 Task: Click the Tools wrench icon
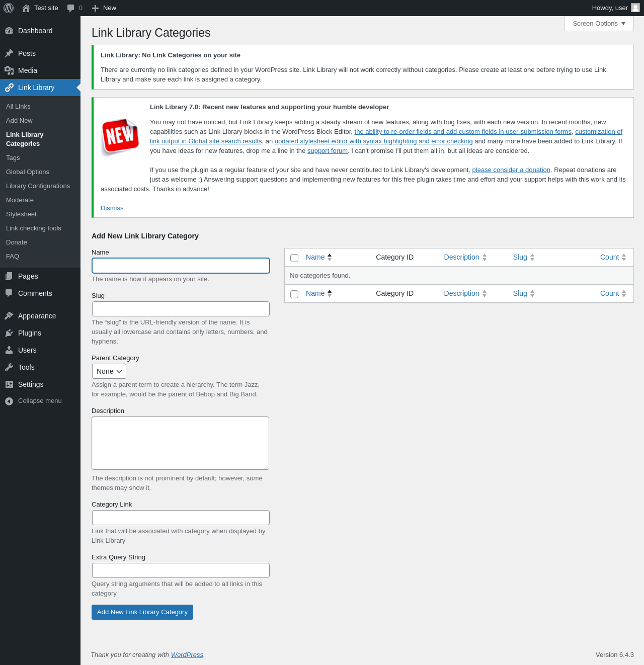9,367
